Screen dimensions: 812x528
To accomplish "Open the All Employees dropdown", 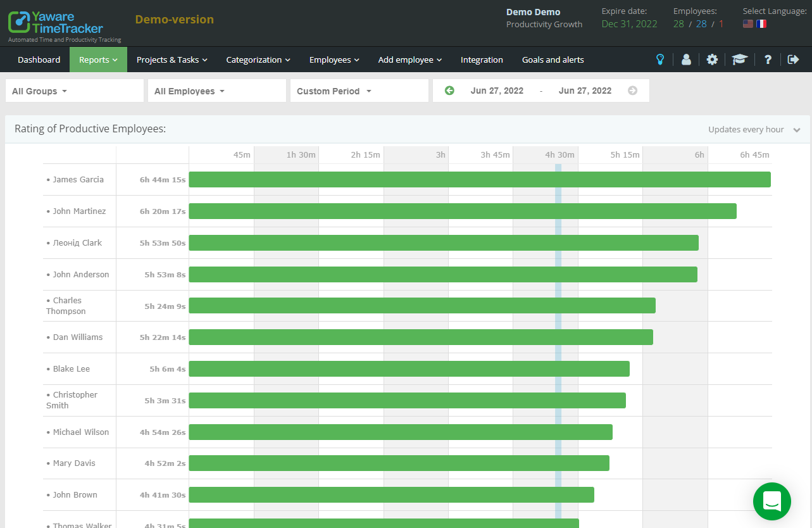I will (x=216, y=91).
